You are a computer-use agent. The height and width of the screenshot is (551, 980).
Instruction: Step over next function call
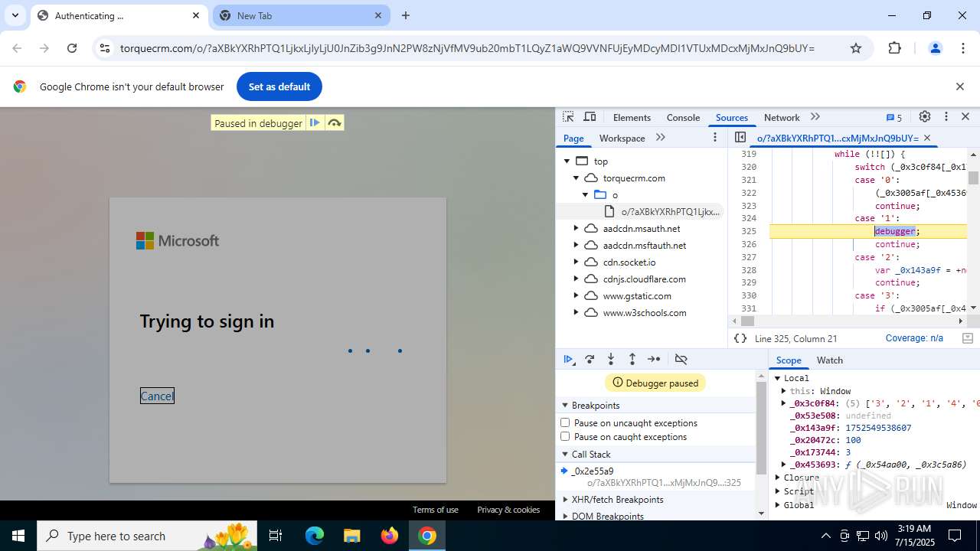click(x=590, y=359)
